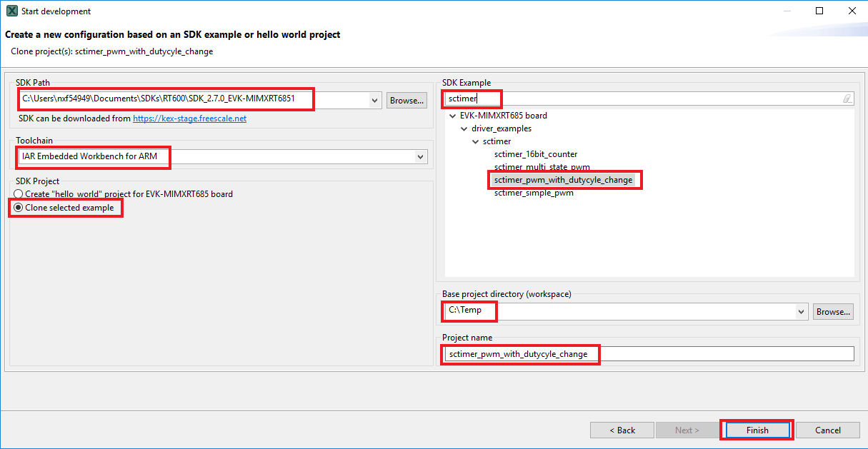Click Browse next to Base project directory

pyautogui.click(x=834, y=312)
